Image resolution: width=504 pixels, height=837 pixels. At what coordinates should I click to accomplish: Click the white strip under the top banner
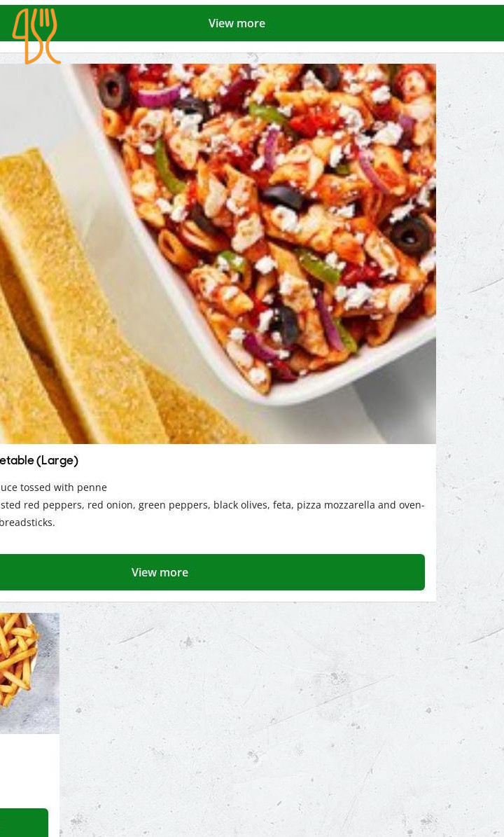tap(252, 47)
